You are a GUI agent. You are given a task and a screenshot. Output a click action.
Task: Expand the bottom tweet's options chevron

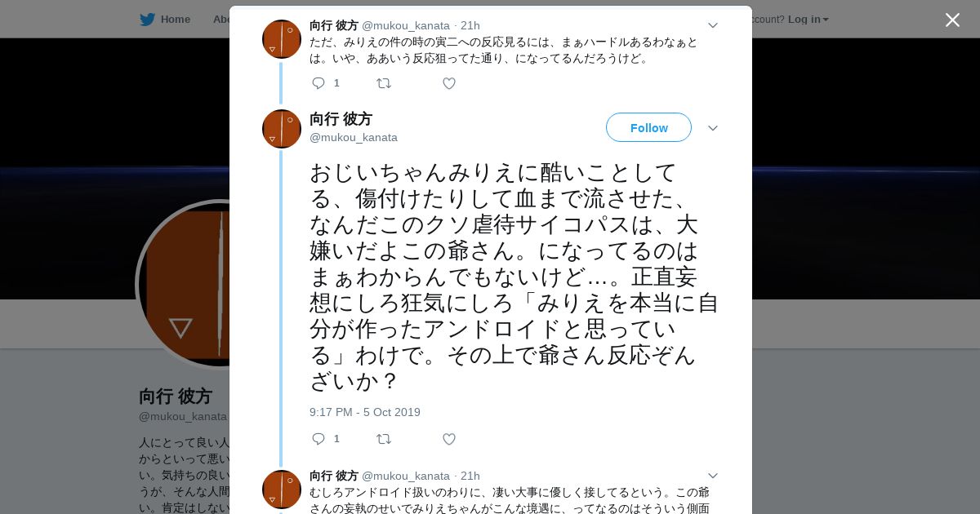pyautogui.click(x=712, y=476)
